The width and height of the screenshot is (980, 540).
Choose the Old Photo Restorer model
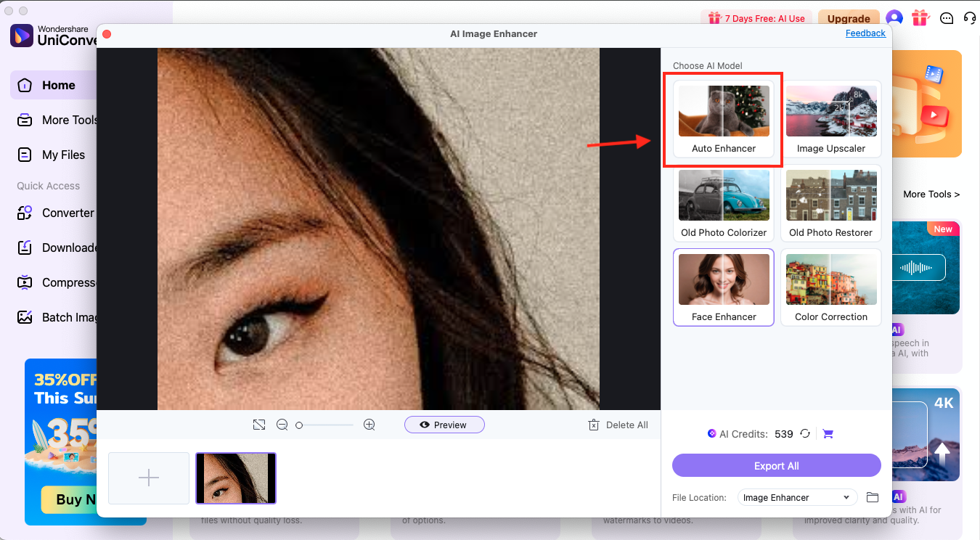[831, 203]
